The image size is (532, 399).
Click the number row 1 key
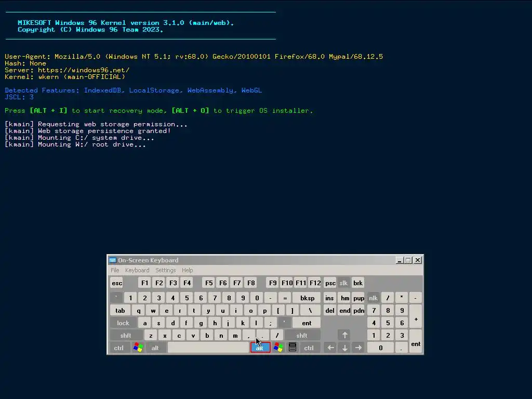130,298
